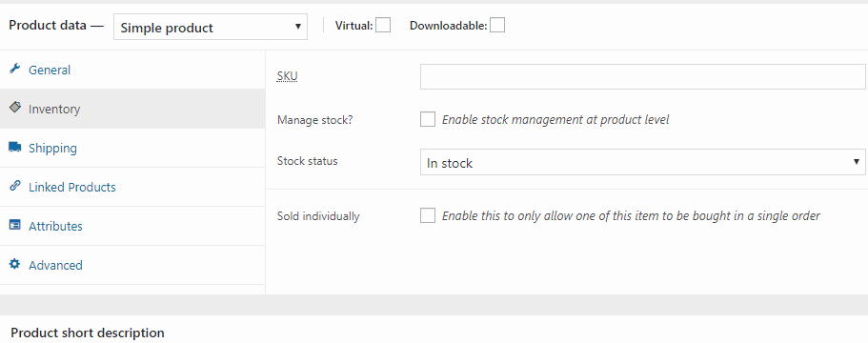Open the Stock status dropdown
The width and height of the screenshot is (868, 343).
click(x=643, y=162)
